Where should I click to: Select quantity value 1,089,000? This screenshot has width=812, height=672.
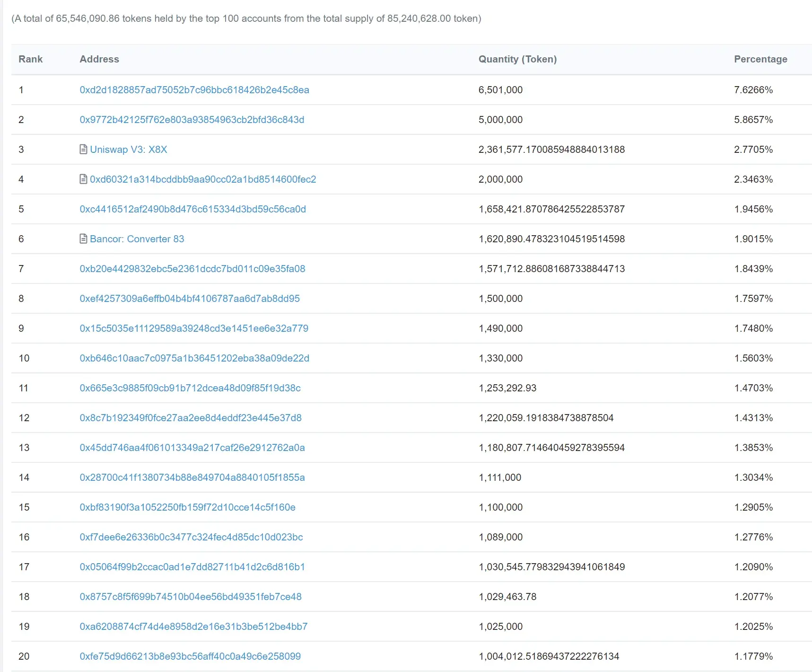tap(501, 537)
